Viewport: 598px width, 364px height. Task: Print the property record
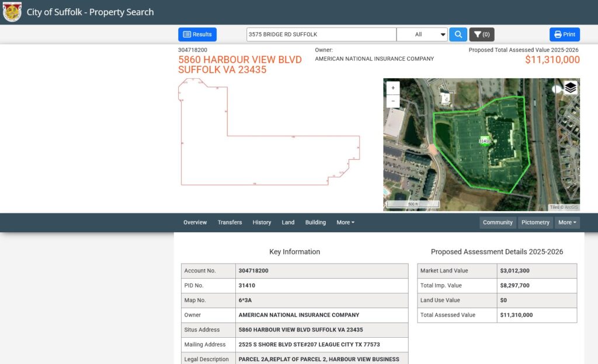[565, 34]
